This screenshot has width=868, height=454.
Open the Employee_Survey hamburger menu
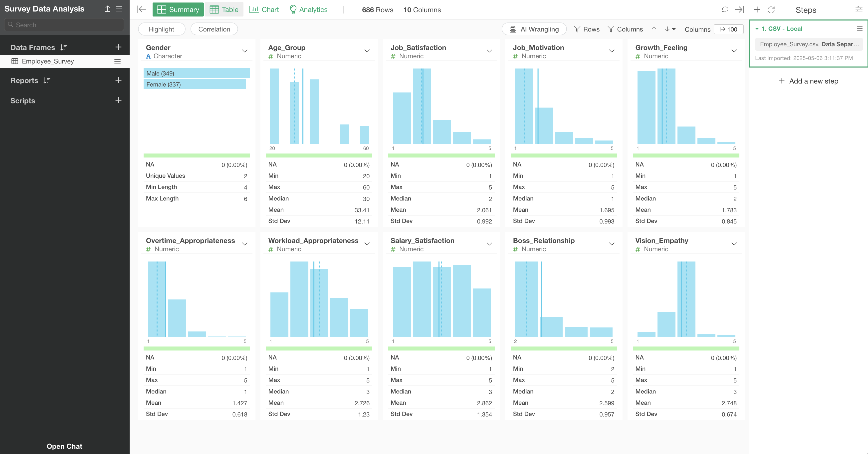click(117, 61)
